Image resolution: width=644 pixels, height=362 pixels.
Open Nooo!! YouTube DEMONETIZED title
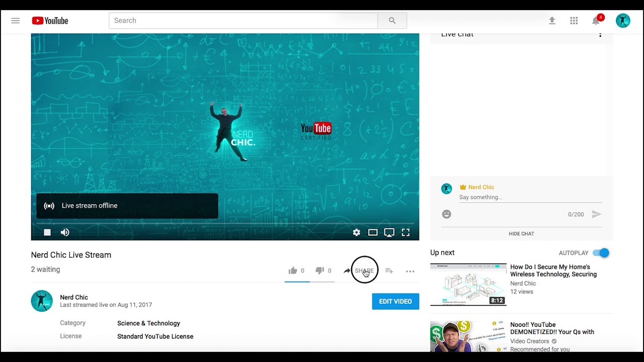click(552, 328)
